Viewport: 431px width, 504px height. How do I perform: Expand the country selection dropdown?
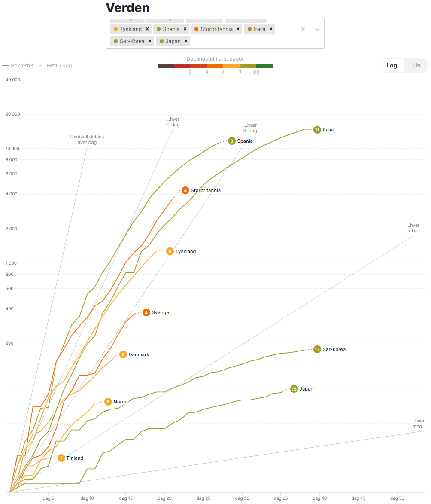[317, 29]
